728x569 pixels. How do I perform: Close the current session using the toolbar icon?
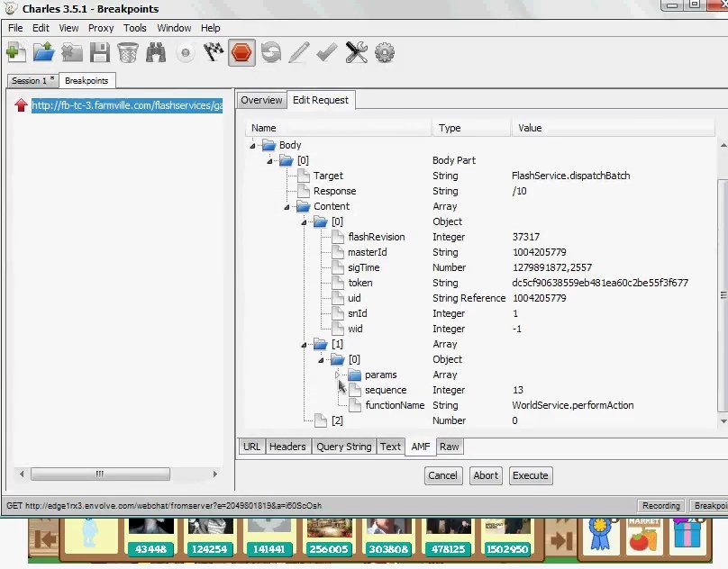point(72,52)
